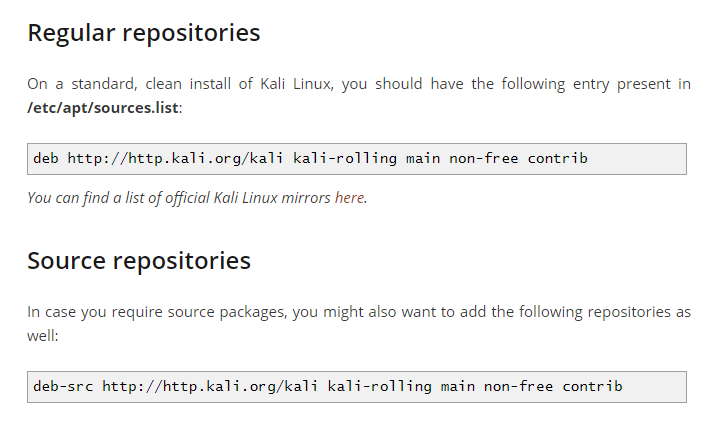Click inside the deb-src repository code box
The height and width of the screenshot is (432, 716).
pos(357,387)
